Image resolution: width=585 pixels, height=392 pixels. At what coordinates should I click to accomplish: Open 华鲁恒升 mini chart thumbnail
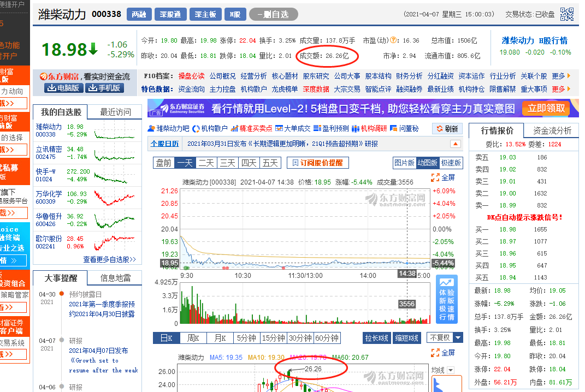coord(115,220)
